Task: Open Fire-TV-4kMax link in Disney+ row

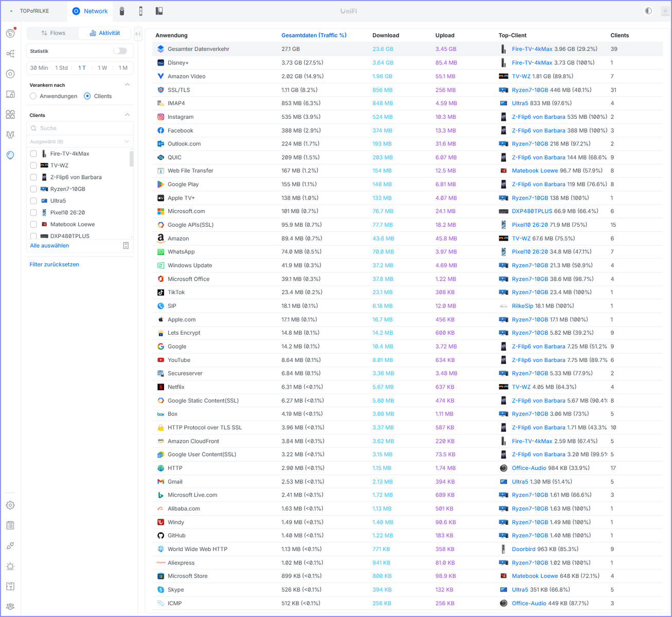Action: click(532, 63)
